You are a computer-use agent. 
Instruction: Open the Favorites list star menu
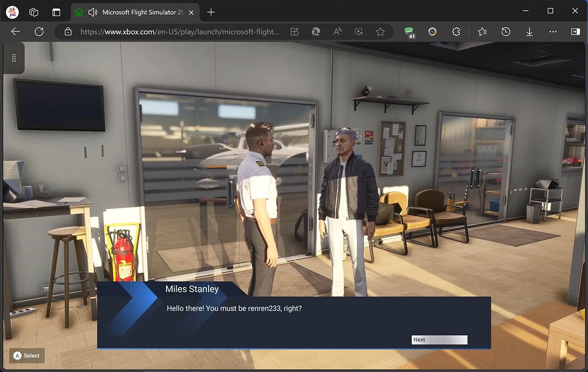pos(482,32)
